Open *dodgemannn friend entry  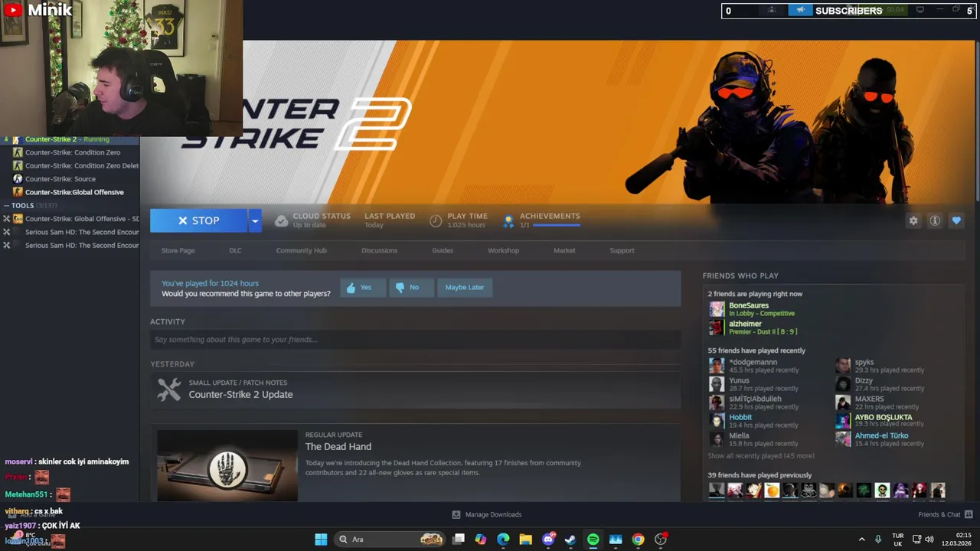(x=753, y=362)
